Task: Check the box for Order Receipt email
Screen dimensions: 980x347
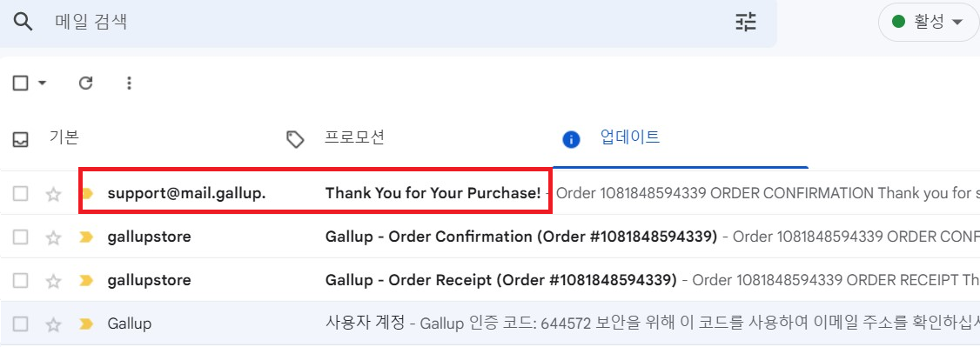Action: (x=21, y=281)
